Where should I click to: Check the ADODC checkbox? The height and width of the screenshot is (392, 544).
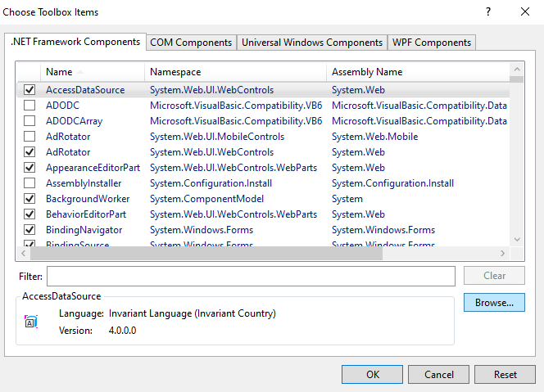point(29,106)
